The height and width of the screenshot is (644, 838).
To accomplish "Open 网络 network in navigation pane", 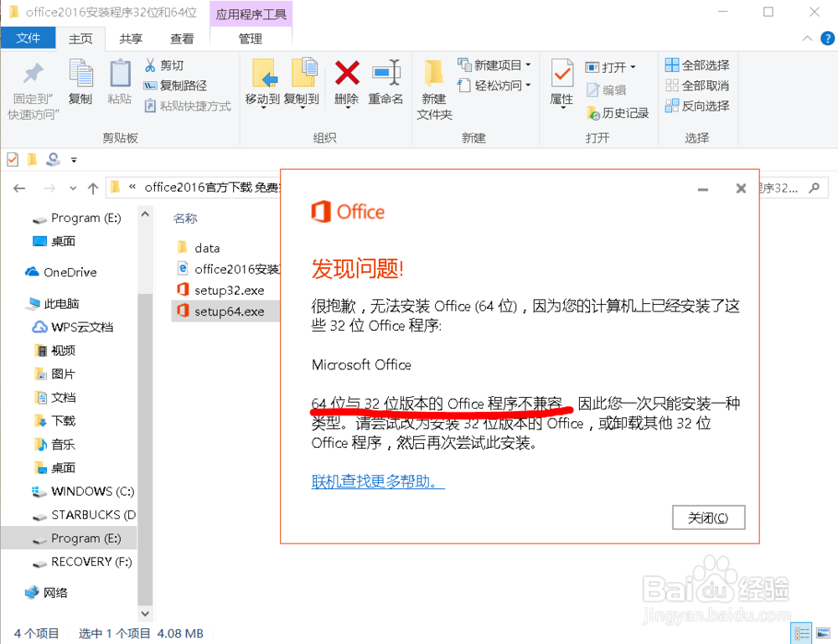I will coord(47,593).
